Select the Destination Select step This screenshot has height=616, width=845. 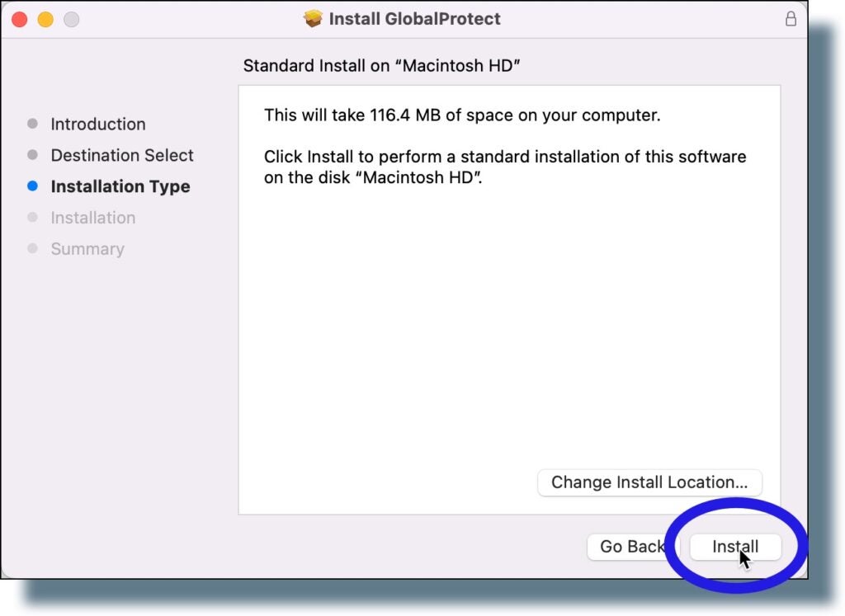pyautogui.click(x=122, y=155)
